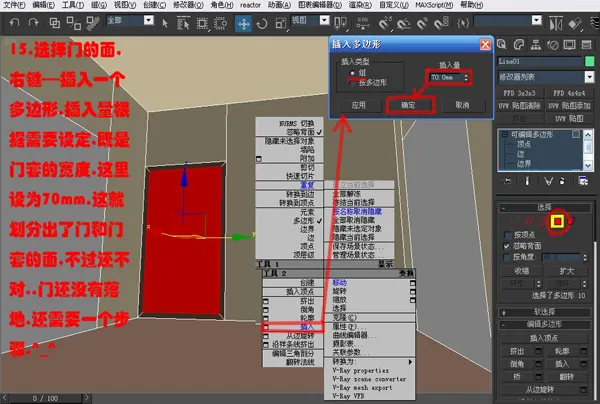Toggle the Spinner Snap icon

pos(441,24)
